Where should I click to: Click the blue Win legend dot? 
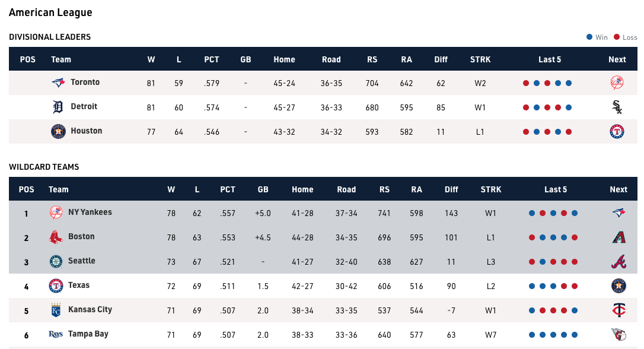pyautogui.click(x=589, y=37)
